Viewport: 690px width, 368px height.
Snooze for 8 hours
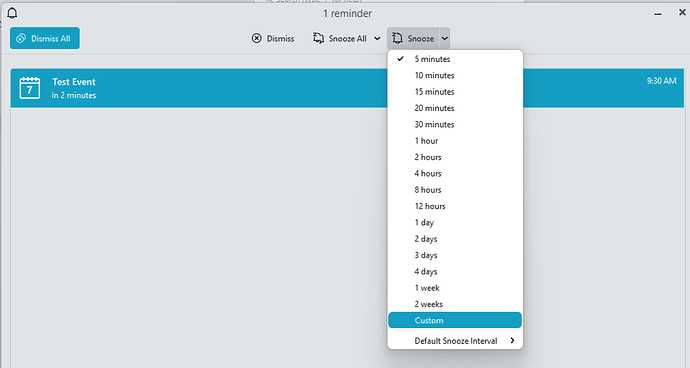coord(455,190)
